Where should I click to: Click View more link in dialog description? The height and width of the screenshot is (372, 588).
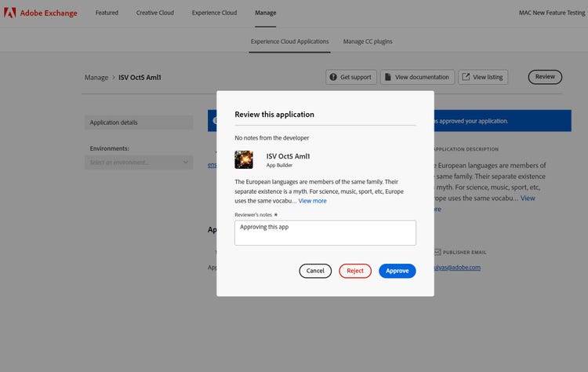coord(312,201)
